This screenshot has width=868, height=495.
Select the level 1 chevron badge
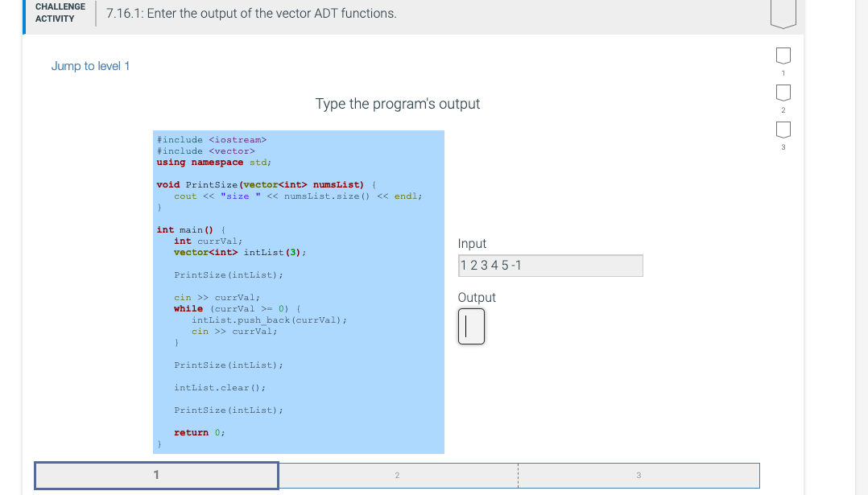783,55
